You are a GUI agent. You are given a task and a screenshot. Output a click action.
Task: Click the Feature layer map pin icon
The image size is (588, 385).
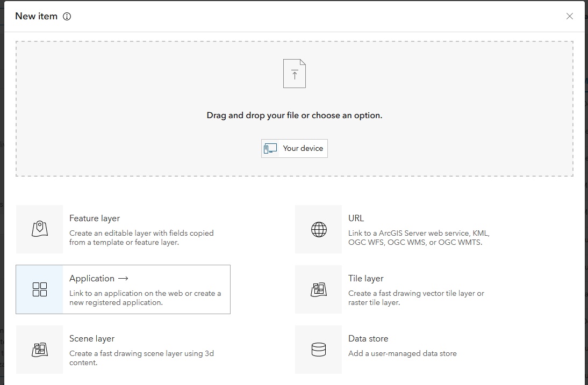click(39, 229)
